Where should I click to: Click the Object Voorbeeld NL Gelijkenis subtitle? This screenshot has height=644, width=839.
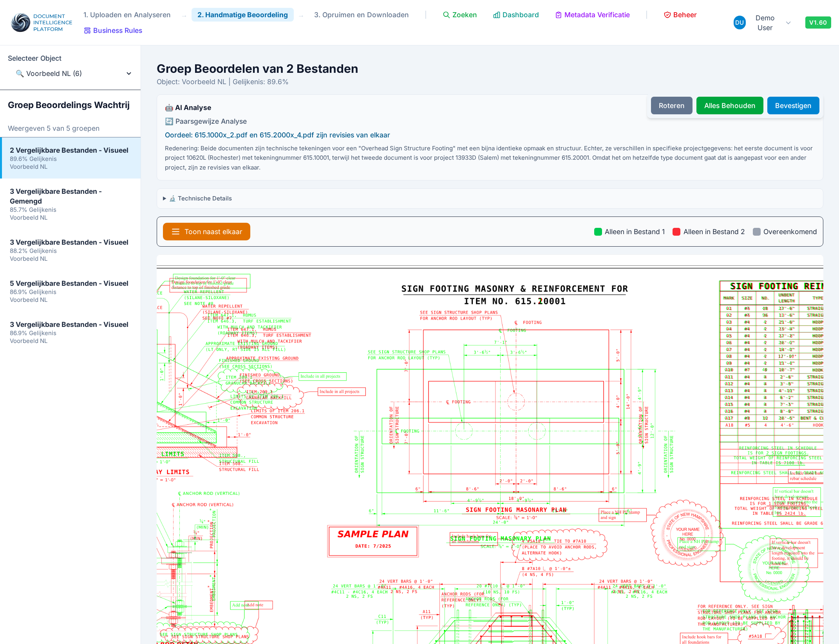222,82
